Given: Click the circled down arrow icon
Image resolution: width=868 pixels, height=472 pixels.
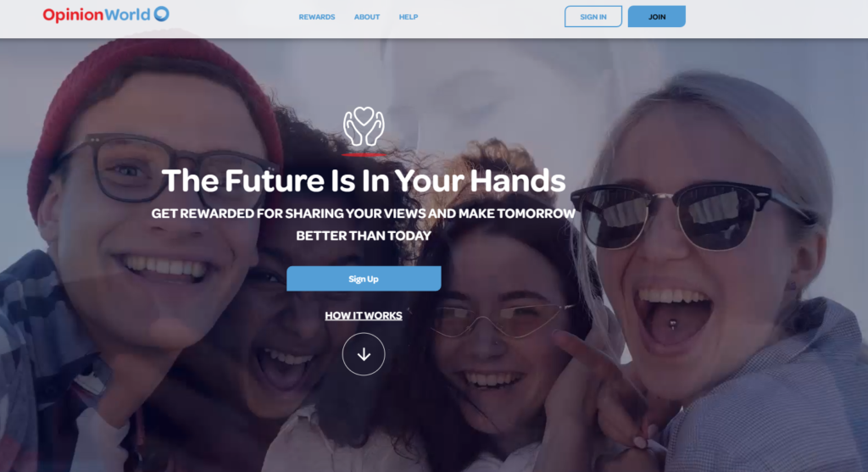Looking at the screenshot, I should (364, 354).
